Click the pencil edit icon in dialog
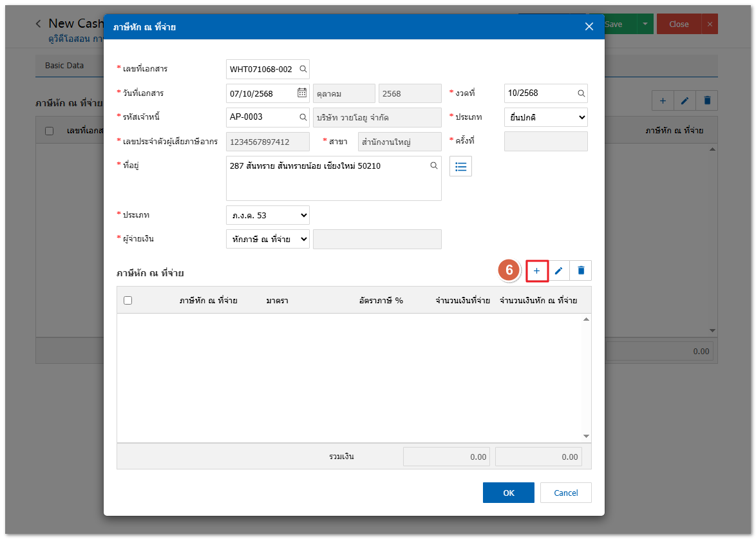The image size is (756, 539). tap(559, 271)
